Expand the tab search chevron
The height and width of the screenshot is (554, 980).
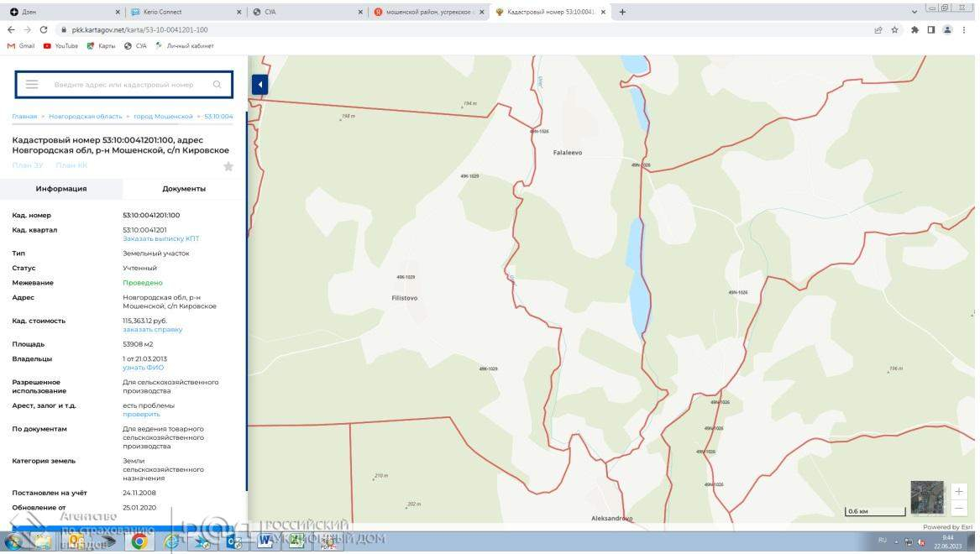tap(914, 12)
